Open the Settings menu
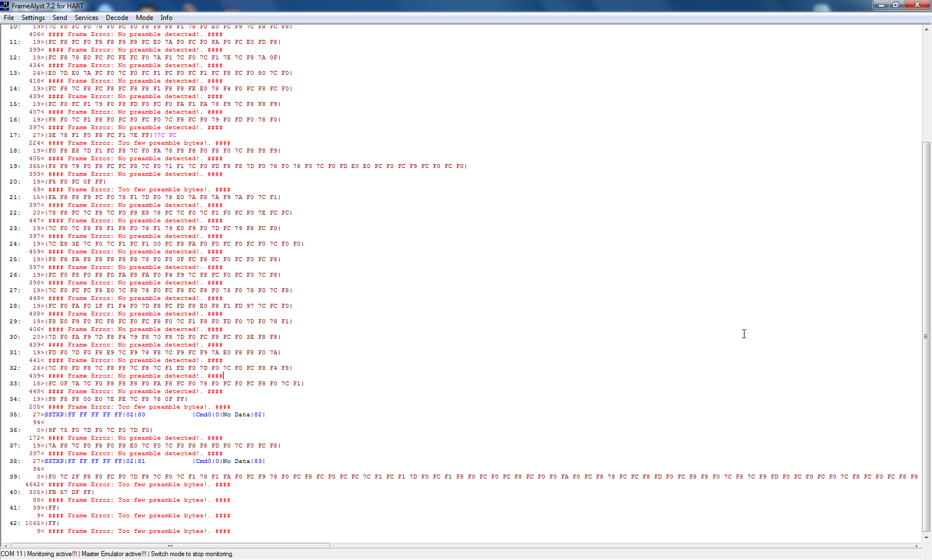Image resolution: width=932 pixels, height=560 pixels. pyautogui.click(x=33, y=18)
